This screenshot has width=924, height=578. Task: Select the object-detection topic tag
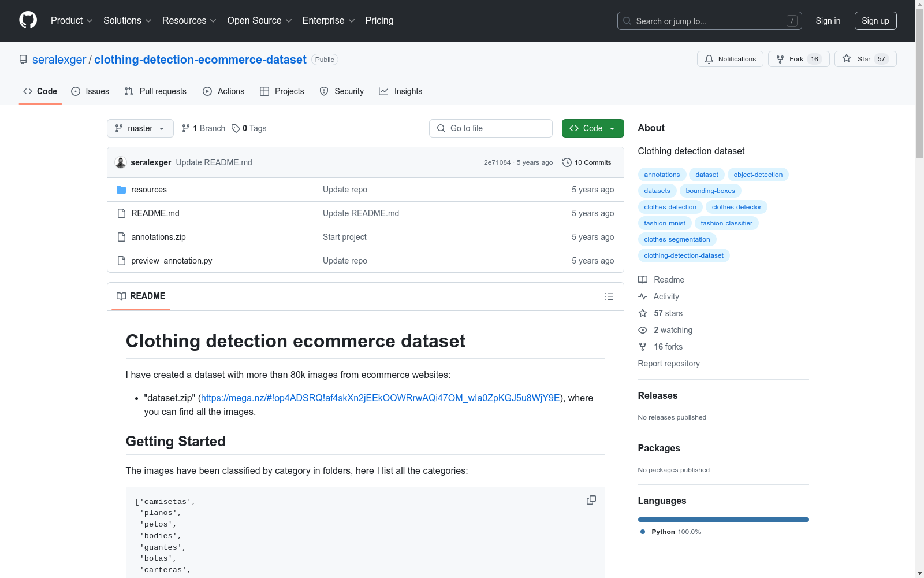click(758, 175)
